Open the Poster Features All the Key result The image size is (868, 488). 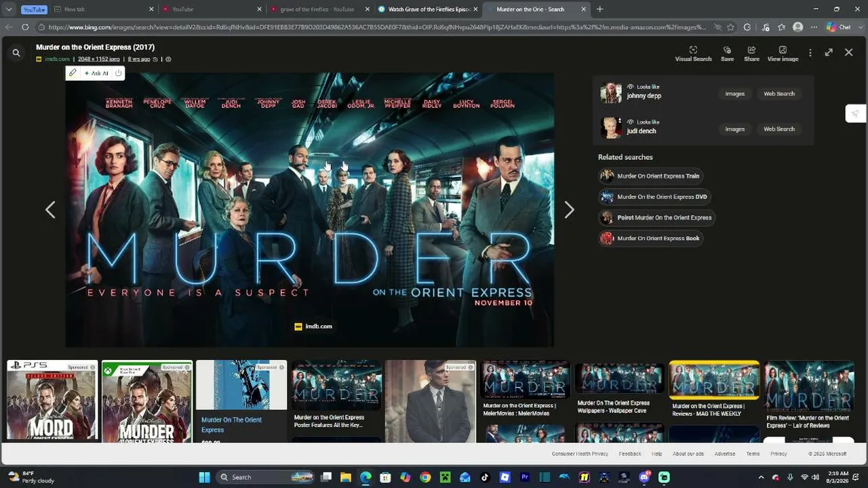tap(336, 396)
